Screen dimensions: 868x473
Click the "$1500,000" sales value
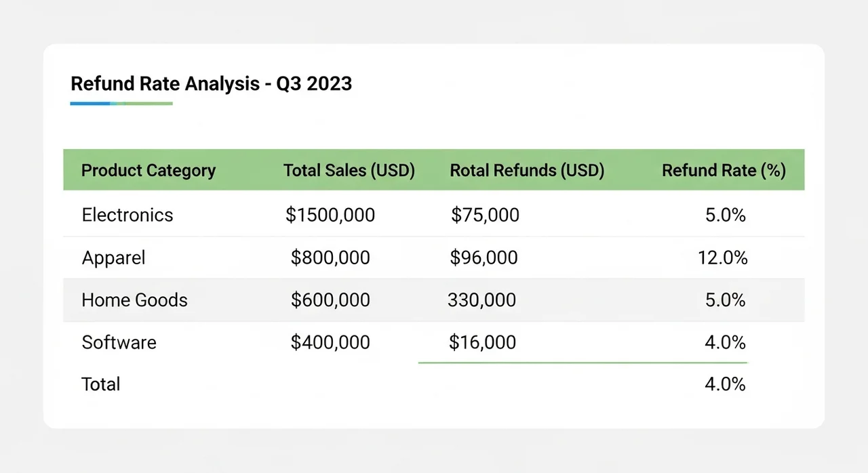click(330, 215)
